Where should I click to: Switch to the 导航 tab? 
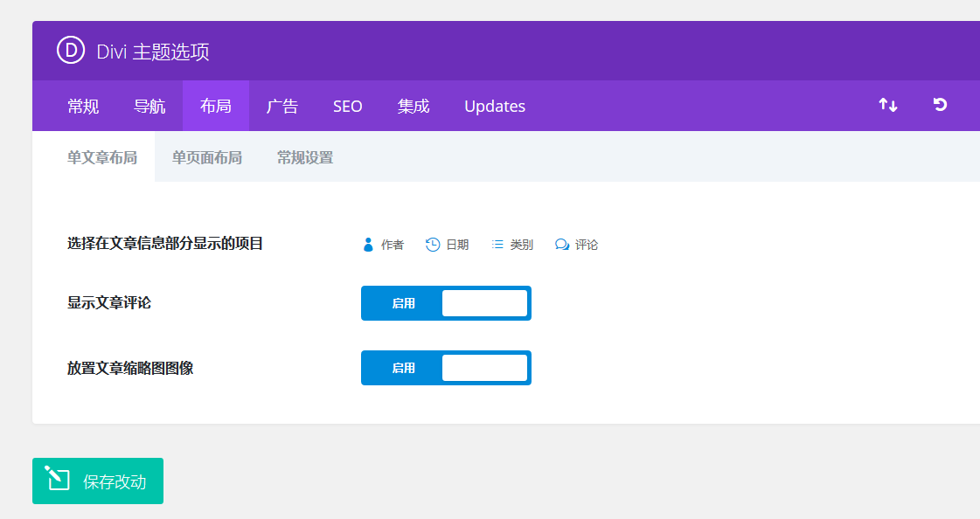[149, 107]
